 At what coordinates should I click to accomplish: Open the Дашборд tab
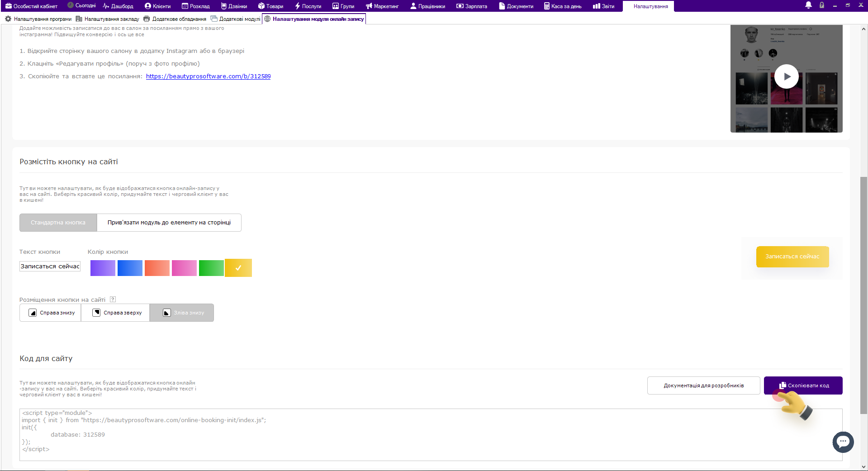(118, 6)
